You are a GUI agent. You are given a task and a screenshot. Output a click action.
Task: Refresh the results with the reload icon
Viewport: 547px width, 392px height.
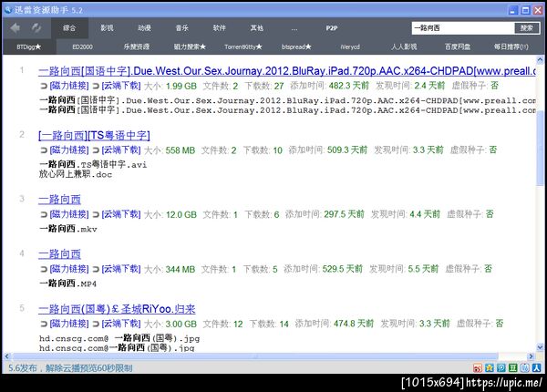36,28
